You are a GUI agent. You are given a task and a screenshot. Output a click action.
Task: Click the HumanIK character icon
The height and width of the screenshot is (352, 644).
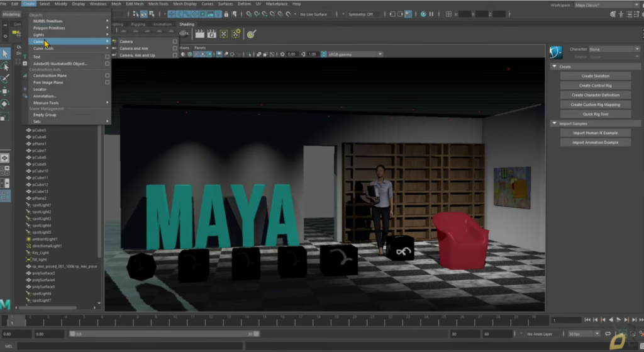(556, 52)
